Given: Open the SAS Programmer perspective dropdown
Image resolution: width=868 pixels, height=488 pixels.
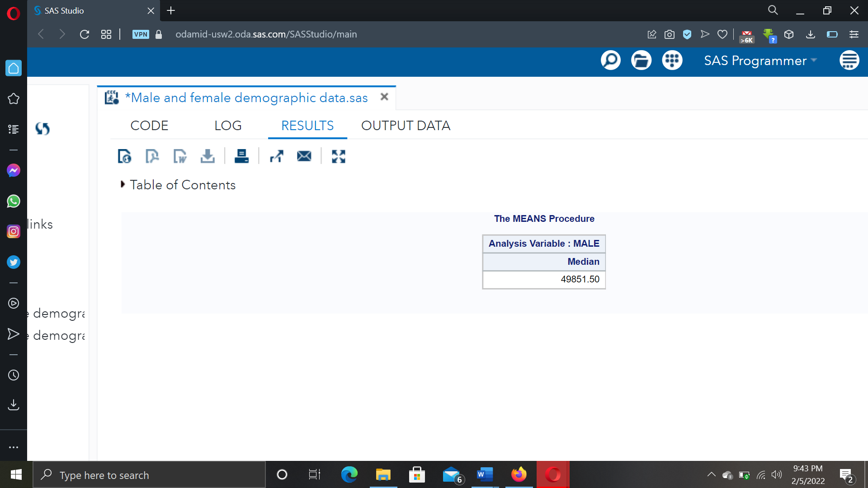Looking at the screenshot, I should (761, 61).
